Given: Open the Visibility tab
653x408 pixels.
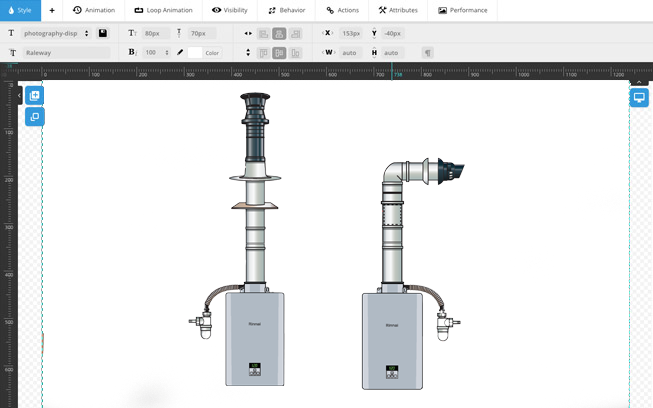Looking at the screenshot, I should (x=229, y=10).
